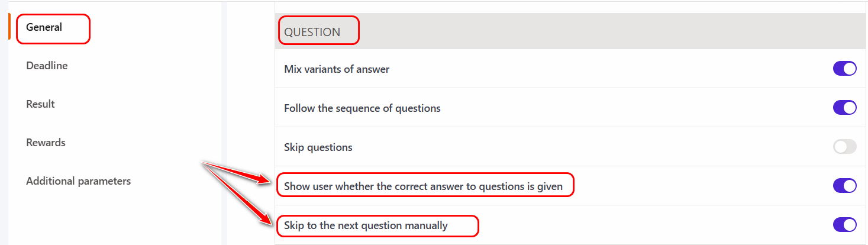Enable the Skip questions switch
Viewport: 868px width, 245px height.
[844, 147]
